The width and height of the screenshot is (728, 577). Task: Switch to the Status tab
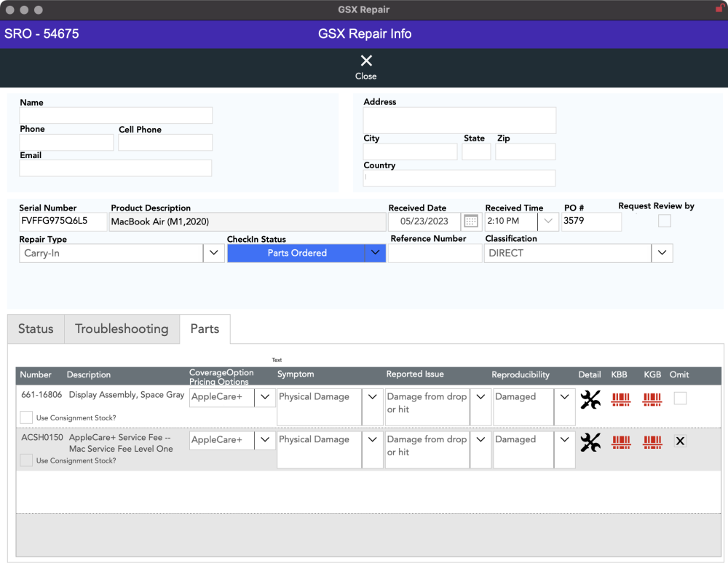[x=36, y=329]
